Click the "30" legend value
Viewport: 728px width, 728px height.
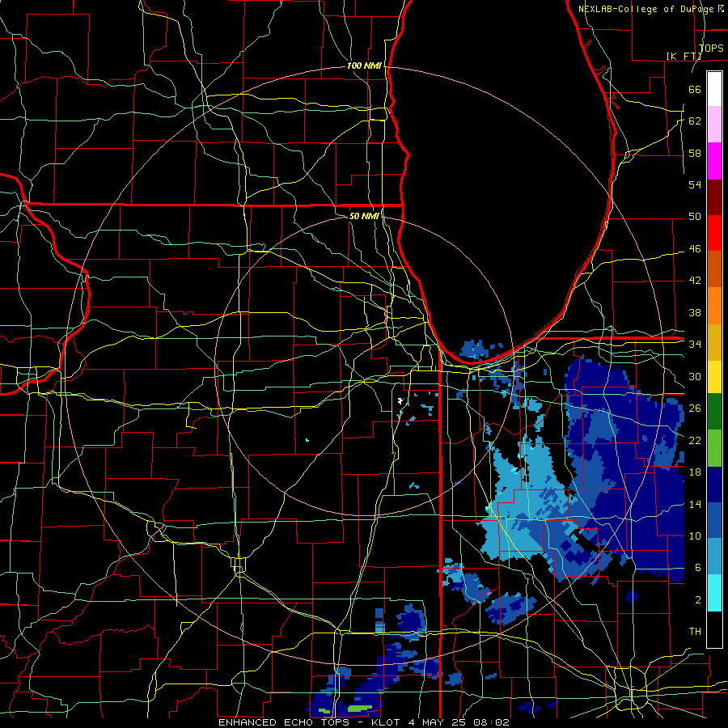[695, 376]
